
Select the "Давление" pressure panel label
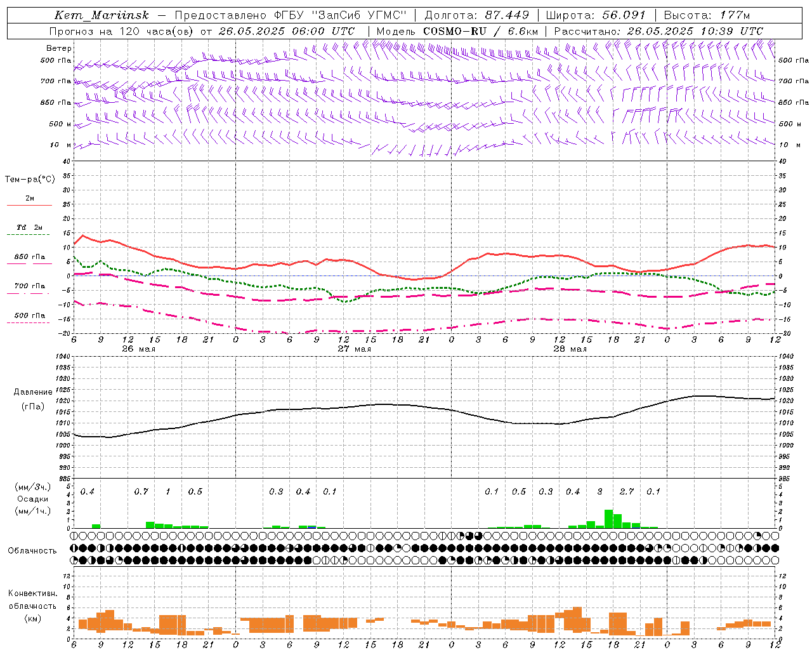33,392
